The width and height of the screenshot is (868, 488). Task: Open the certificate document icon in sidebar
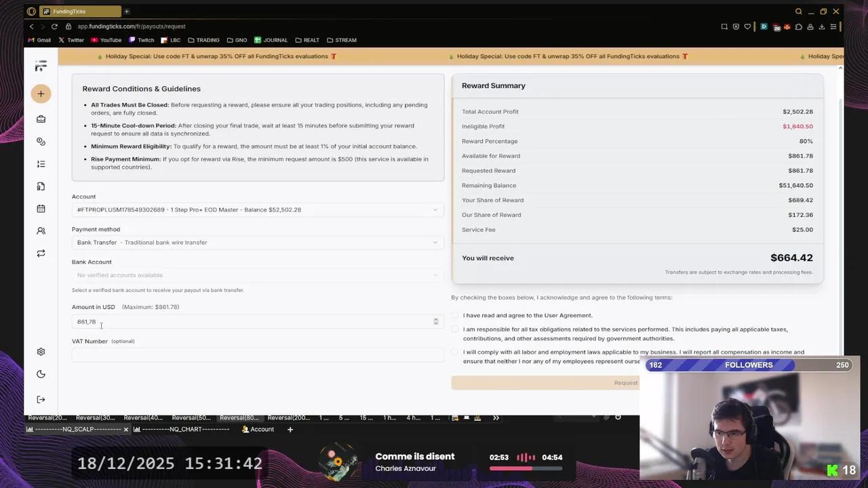pos(41,186)
